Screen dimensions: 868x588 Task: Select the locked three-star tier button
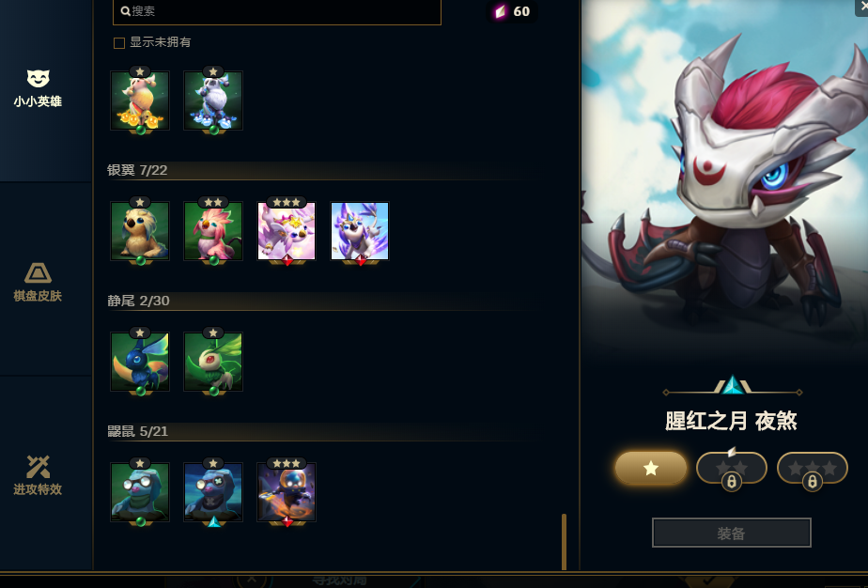[x=812, y=469]
